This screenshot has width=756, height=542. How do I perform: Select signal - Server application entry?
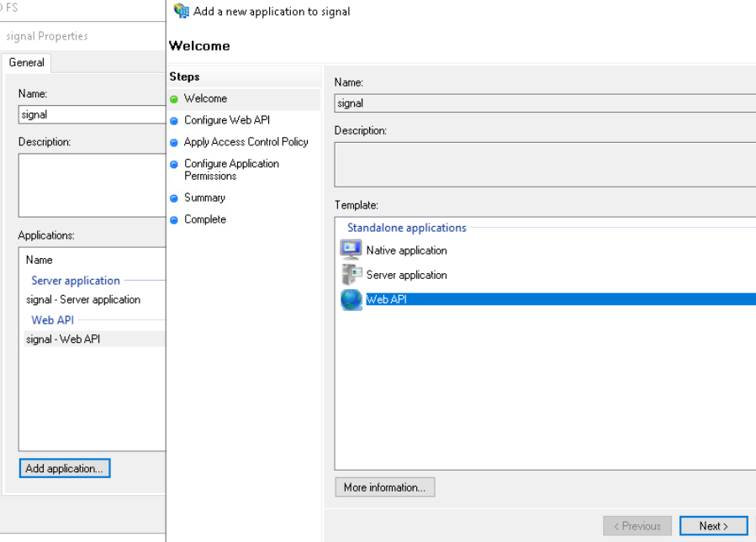pos(83,300)
